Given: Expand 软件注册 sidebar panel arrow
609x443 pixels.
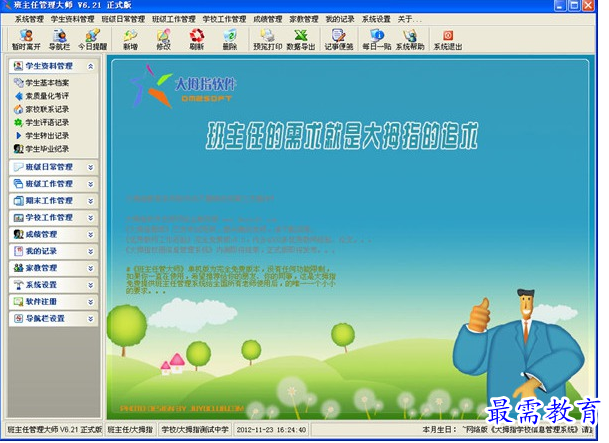Looking at the screenshot, I should tap(90, 302).
